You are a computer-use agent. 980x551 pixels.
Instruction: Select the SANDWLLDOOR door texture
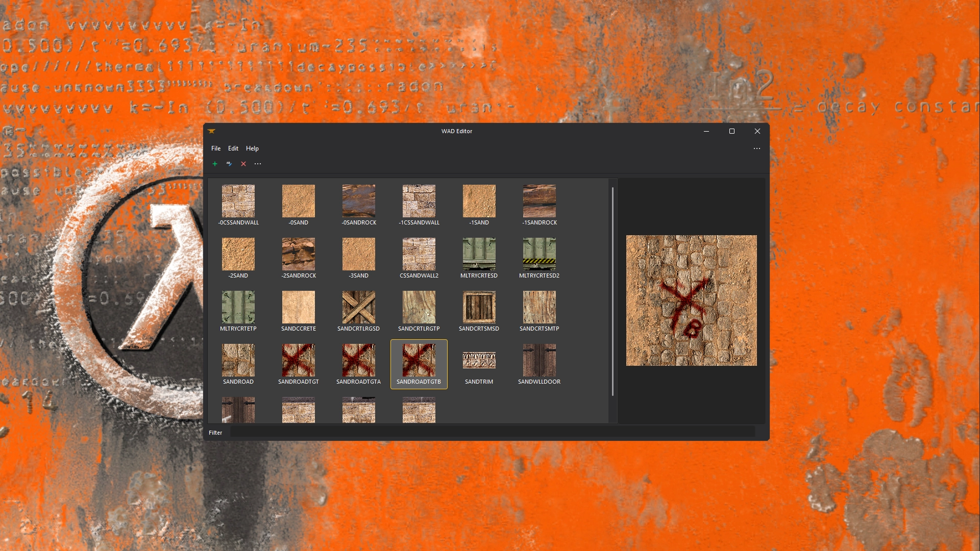tap(540, 361)
